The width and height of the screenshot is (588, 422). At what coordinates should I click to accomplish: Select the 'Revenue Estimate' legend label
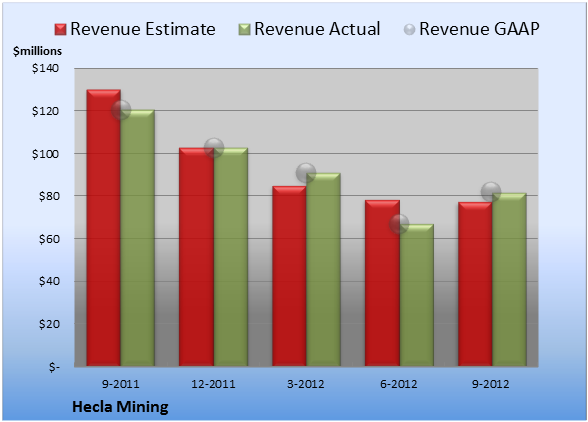tap(143, 29)
